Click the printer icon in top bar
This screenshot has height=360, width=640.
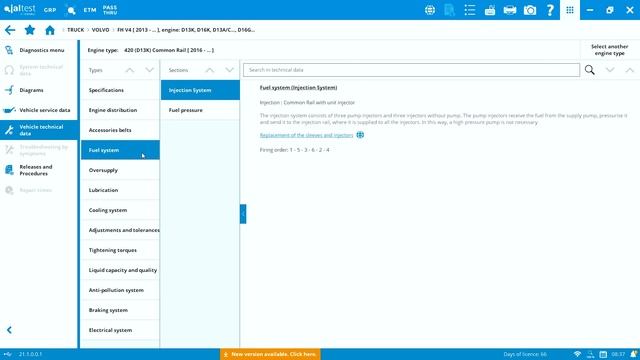(510, 10)
